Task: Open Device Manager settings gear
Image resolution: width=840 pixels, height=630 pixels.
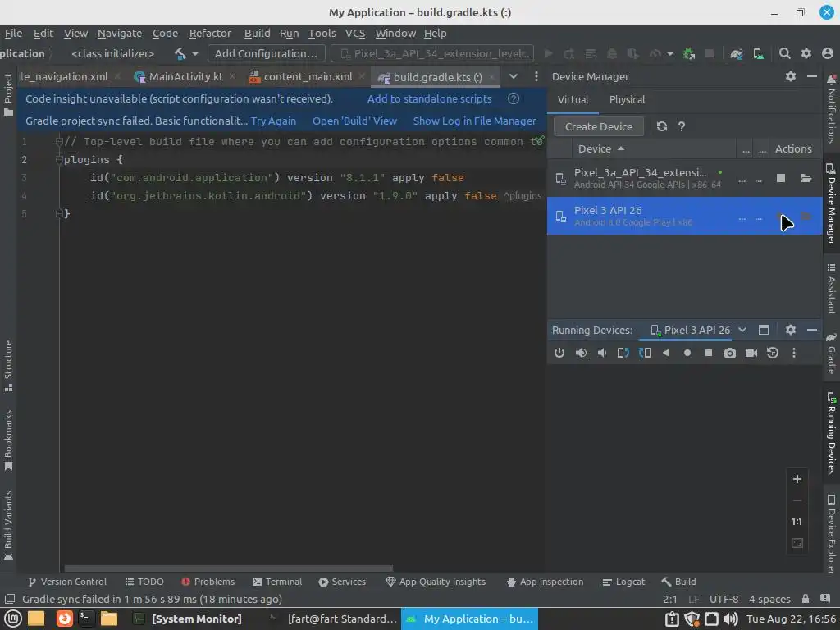Action: click(x=791, y=76)
